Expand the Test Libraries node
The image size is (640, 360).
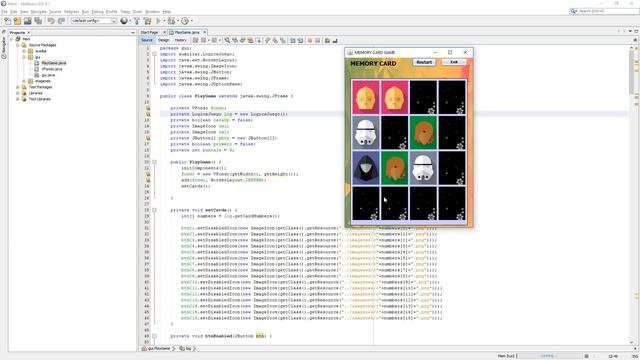(x=18, y=99)
